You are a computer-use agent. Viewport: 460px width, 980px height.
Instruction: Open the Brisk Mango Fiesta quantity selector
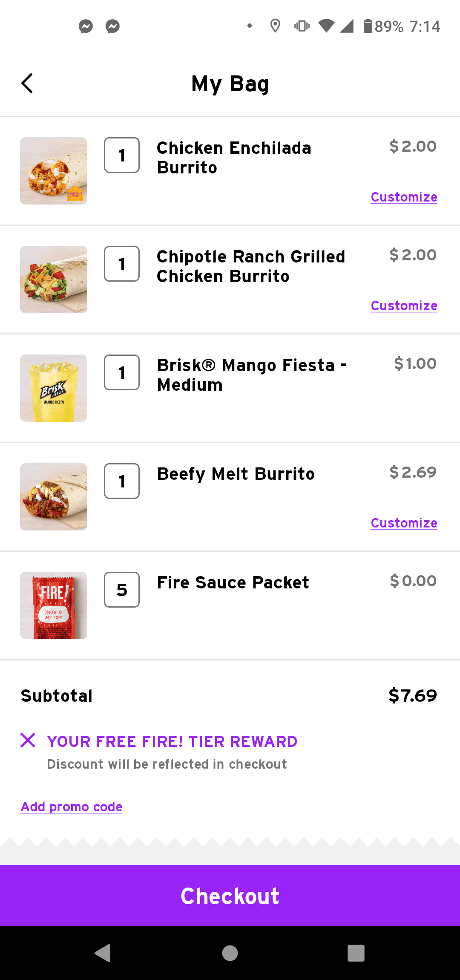click(x=122, y=372)
